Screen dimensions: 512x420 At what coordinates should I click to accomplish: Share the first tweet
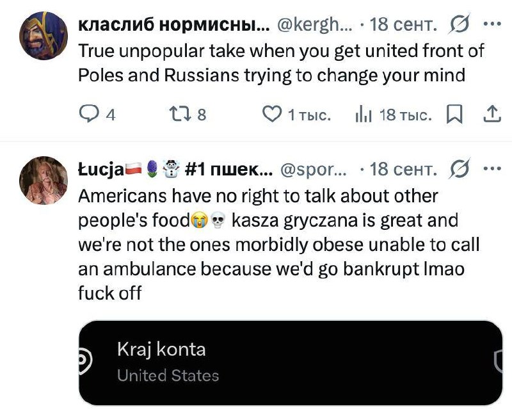(x=492, y=115)
